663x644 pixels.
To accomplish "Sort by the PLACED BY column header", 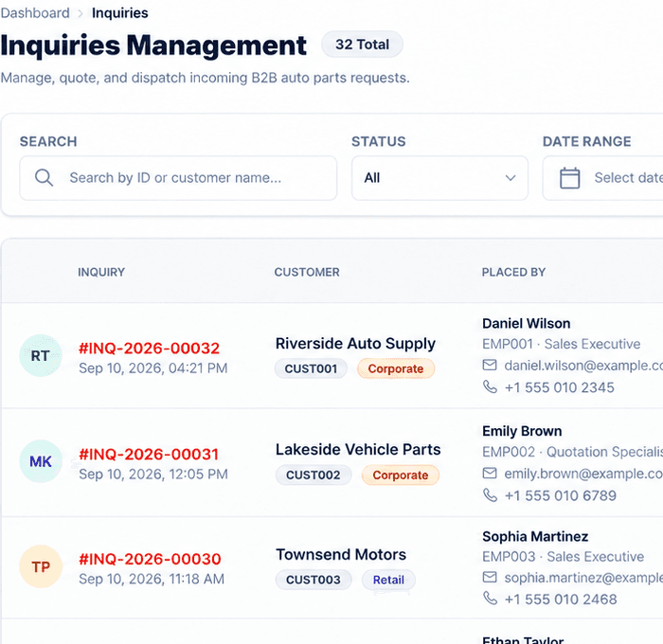I will click(x=513, y=272).
